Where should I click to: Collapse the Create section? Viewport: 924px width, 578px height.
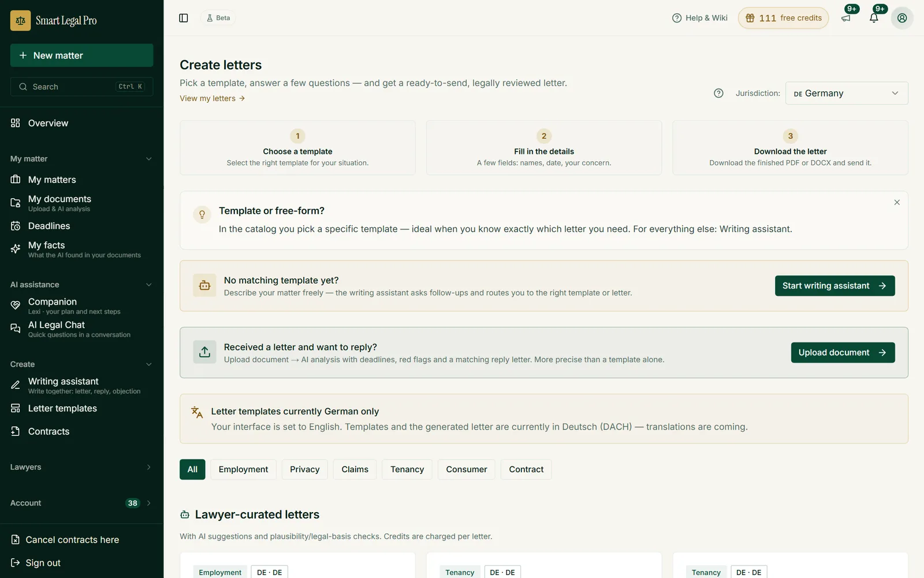click(x=81, y=365)
